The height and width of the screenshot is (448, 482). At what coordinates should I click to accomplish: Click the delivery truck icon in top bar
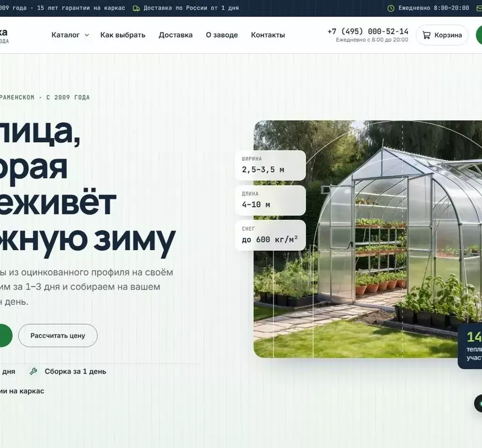(136, 8)
